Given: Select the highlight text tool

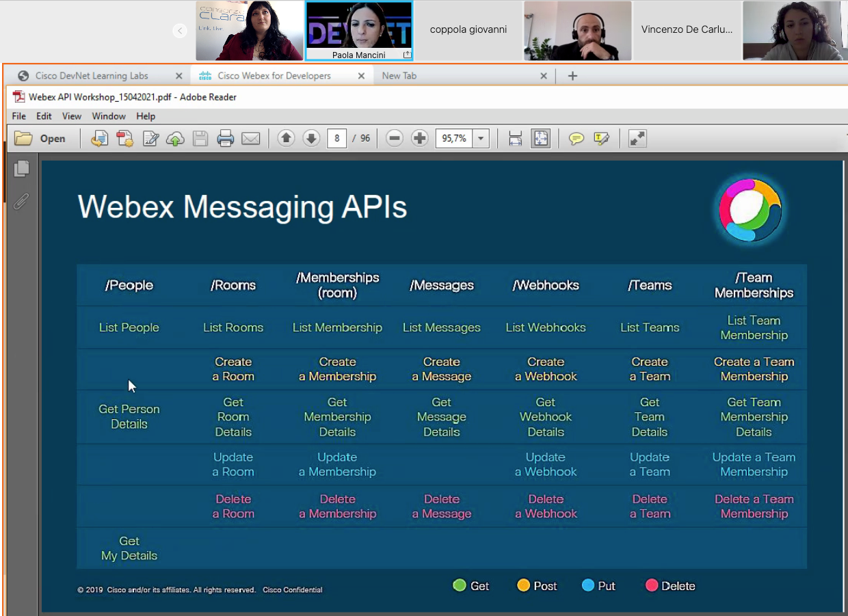Looking at the screenshot, I should (602, 139).
